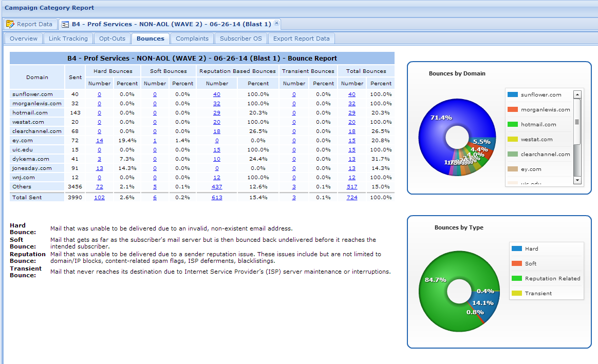This screenshot has height=364, width=598.
Task: Click the blue sunflower.com legend swatch
Action: click(512, 94)
